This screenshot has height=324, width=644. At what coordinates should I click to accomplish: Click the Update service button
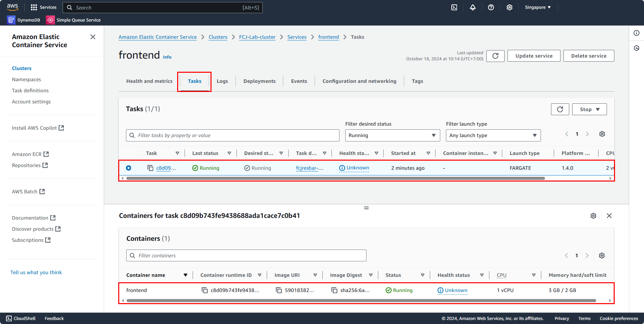[x=534, y=56]
